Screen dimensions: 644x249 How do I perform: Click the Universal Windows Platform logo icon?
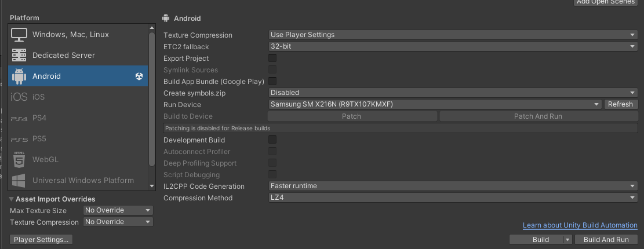pos(19,181)
